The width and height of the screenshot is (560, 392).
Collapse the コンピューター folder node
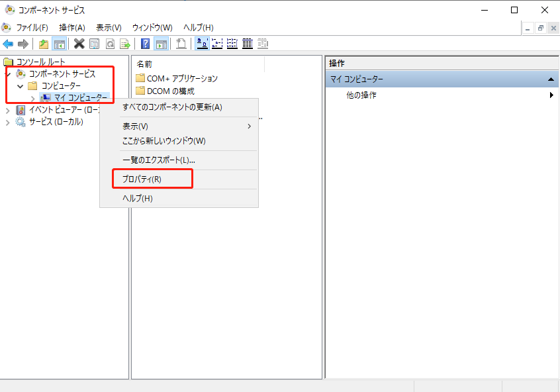[x=21, y=86]
